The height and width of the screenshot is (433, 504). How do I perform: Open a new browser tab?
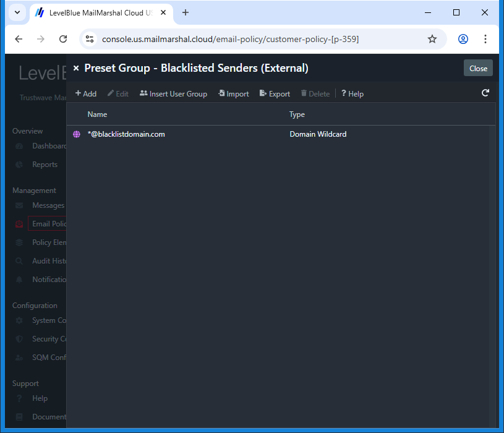pyautogui.click(x=186, y=12)
